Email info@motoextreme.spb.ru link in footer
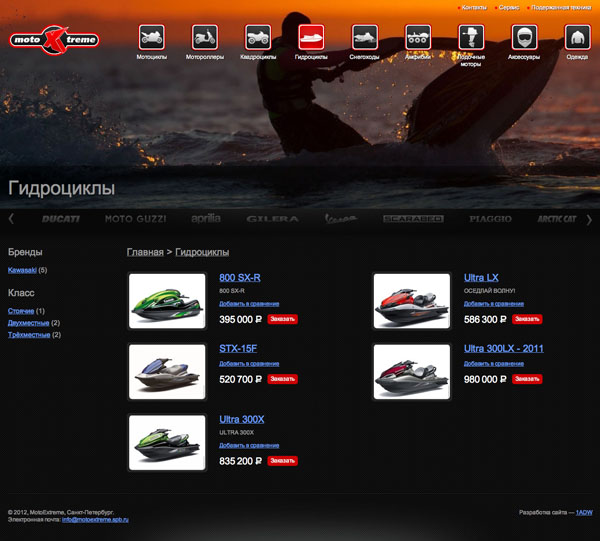Screen dimensions: 600x541 [95, 520]
